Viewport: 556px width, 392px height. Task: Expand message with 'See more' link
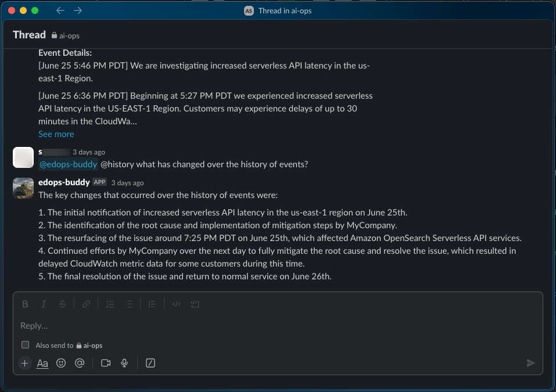[x=56, y=134]
